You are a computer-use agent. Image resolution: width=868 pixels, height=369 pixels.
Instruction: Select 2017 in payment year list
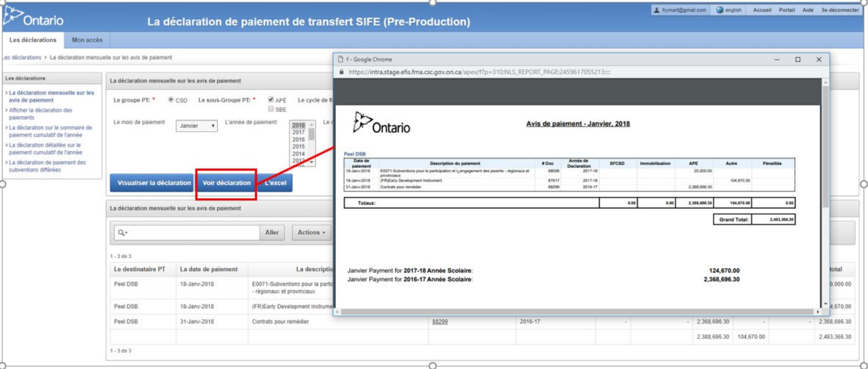tap(299, 132)
